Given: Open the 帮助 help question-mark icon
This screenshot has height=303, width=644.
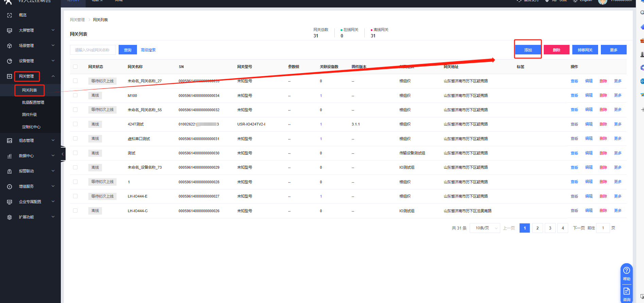Looking at the screenshot, I should pyautogui.click(x=626, y=271).
